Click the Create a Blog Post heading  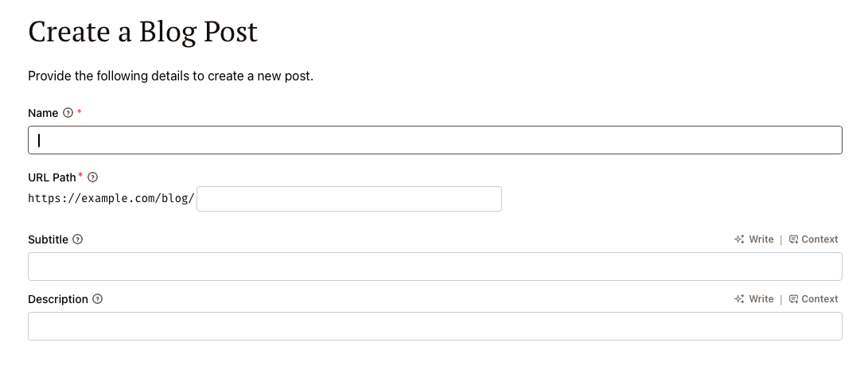pos(143,32)
